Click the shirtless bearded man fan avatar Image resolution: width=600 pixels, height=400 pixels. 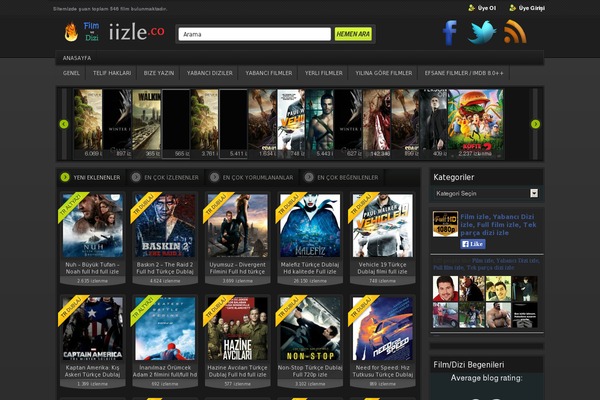(x=498, y=315)
